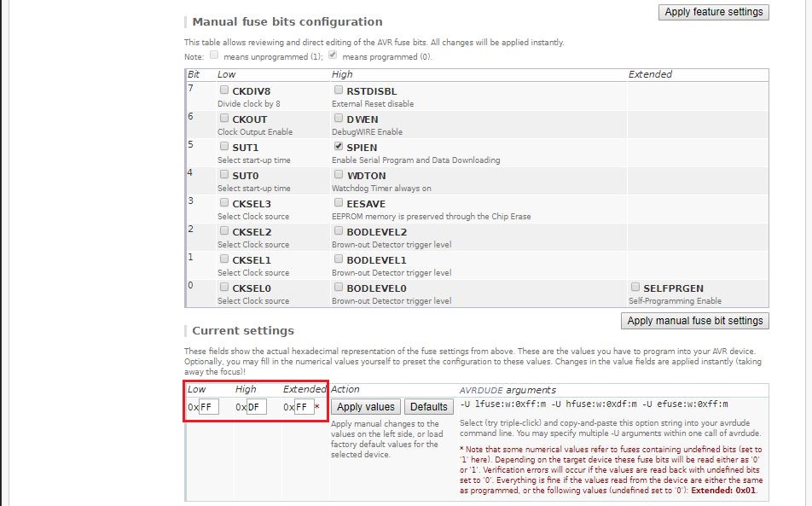Toggle the RSTDISBL reset disable checkbox

[339, 90]
